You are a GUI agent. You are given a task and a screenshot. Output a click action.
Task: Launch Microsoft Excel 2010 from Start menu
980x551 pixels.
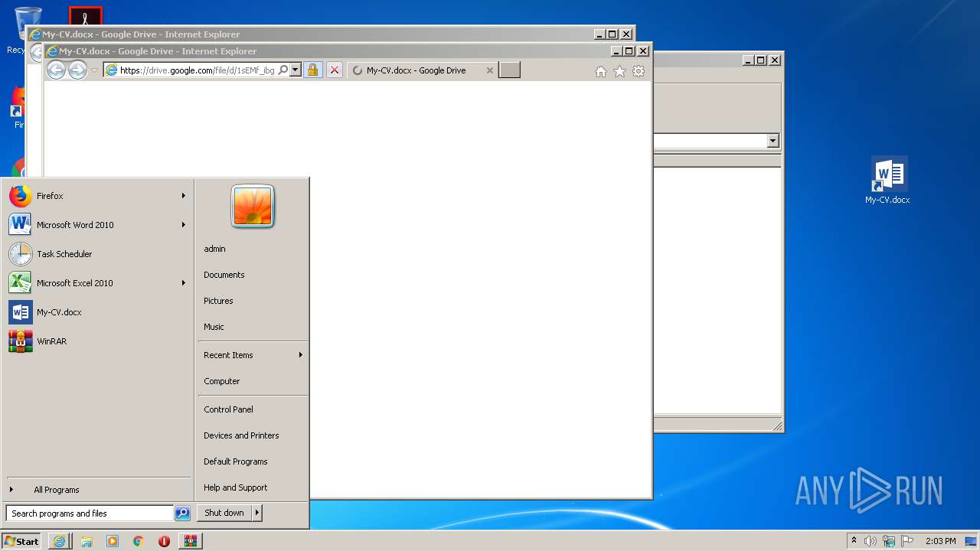(97, 283)
